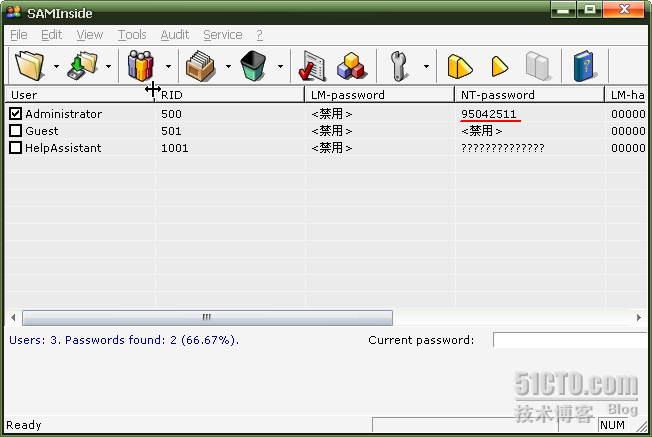Expand the trash bin dropdown arrow
The width and height of the screenshot is (652, 437).
click(x=281, y=66)
